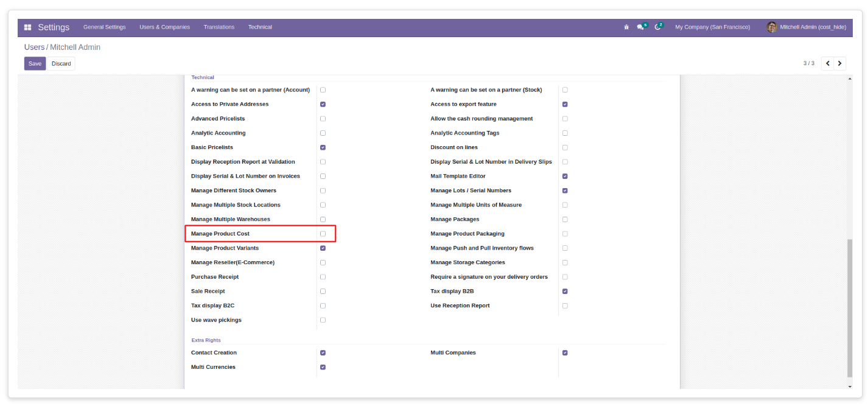
Task: Toggle Access to export feature checkbox
Action: [x=565, y=104]
